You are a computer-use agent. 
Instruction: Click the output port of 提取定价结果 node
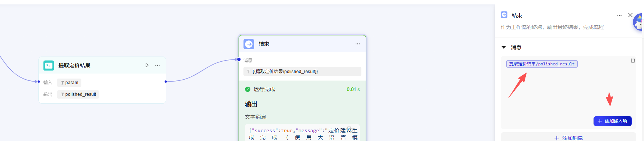pyautogui.click(x=166, y=82)
